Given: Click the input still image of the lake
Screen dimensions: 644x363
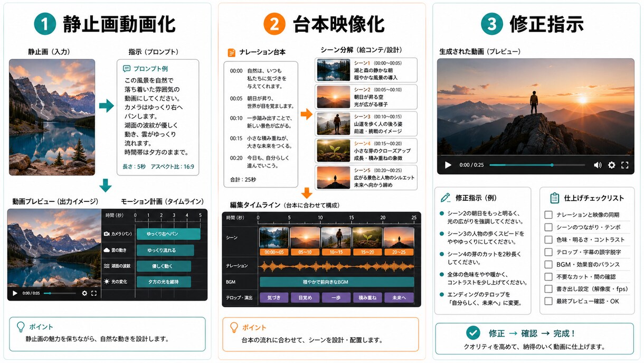Looking at the screenshot, I should click(52, 117).
